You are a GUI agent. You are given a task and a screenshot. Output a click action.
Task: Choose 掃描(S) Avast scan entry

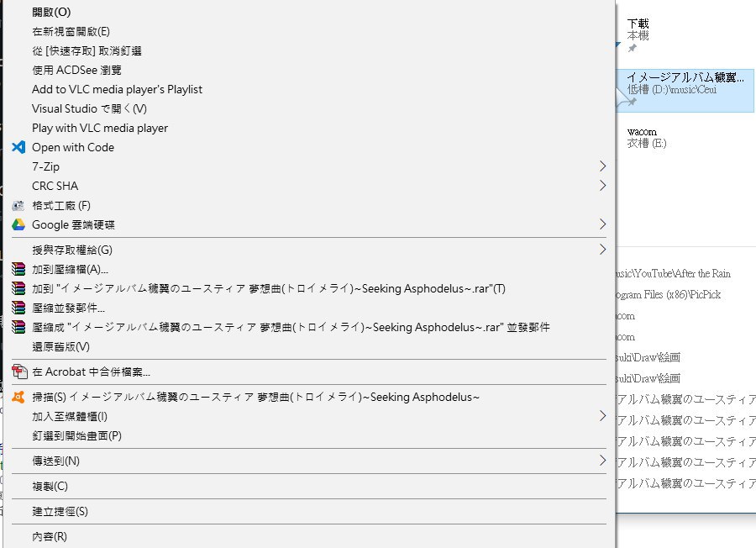[308, 397]
